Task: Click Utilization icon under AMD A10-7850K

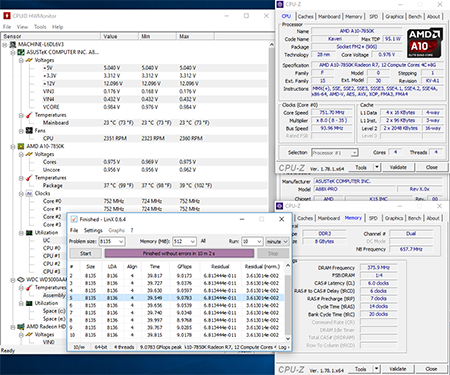Action: [x=29, y=233]
